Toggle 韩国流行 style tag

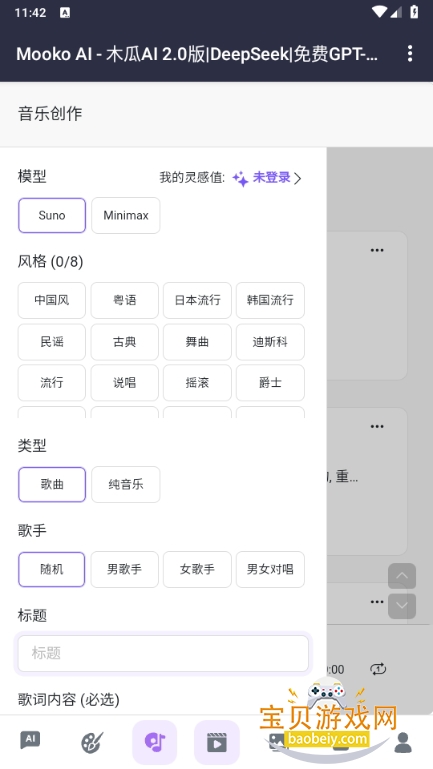(x=270, y=300)
